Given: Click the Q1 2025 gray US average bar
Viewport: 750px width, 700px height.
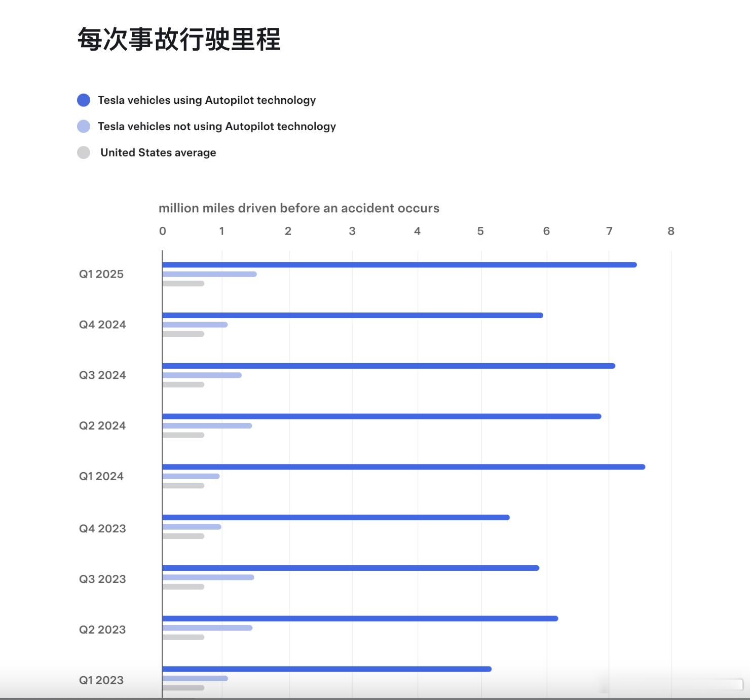Looking at the screenshot, I should pos(183,284).
